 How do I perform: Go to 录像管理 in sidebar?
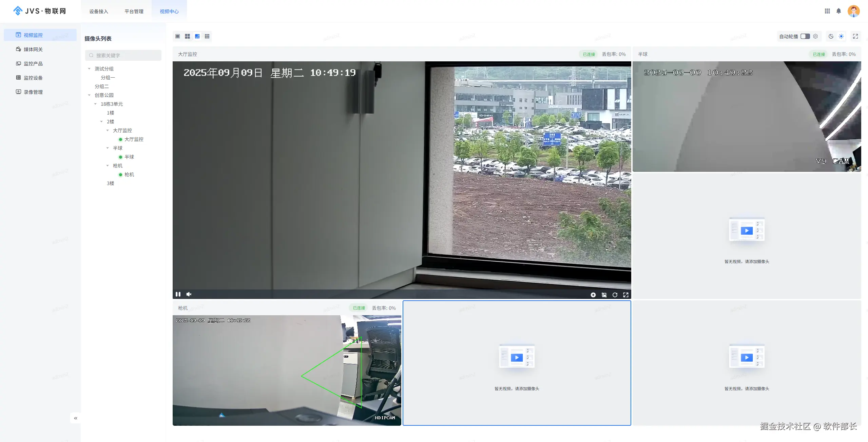33,92
